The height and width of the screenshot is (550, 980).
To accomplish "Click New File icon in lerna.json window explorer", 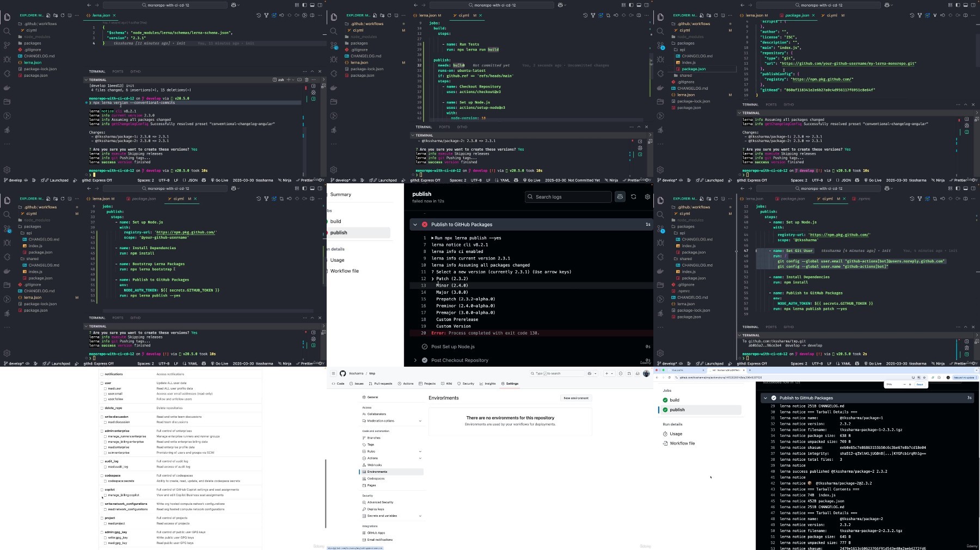I will (48, 15).
